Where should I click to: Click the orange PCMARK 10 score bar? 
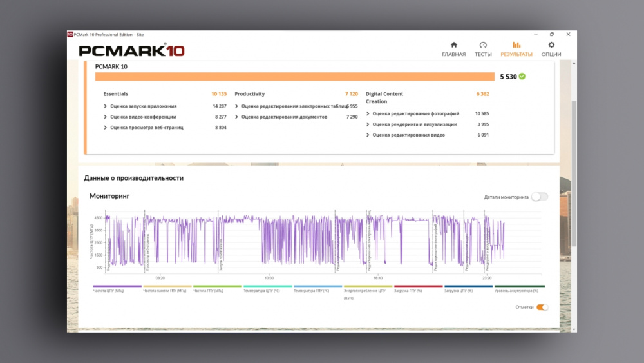click(294, 77)
